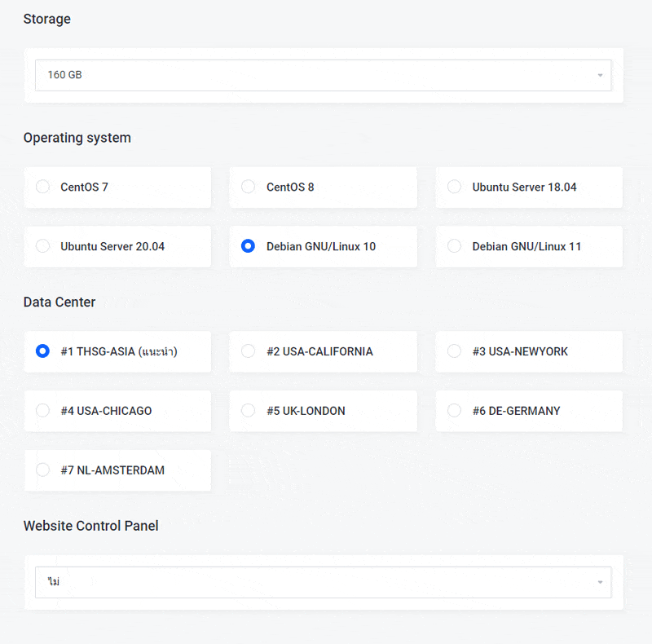The height and width of the screenshot is (644, 652).
Task: Choose #2 USA-CALIFORNIA data center
Action: click(249, 351)
